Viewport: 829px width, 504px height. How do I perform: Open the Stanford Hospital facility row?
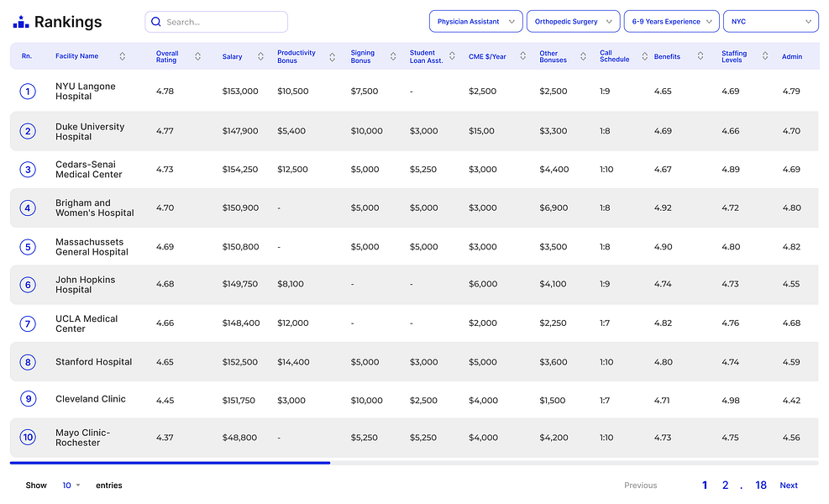coord(93,362)
